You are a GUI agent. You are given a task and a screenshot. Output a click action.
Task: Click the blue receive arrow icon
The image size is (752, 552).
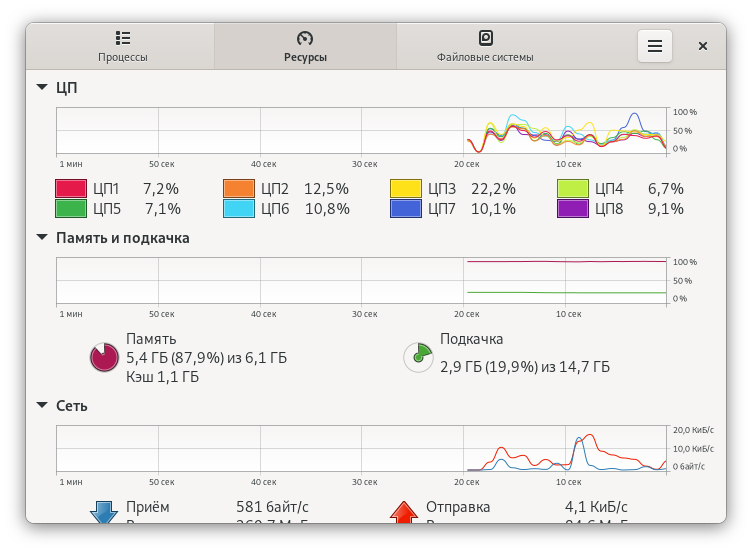coord(104,512)
